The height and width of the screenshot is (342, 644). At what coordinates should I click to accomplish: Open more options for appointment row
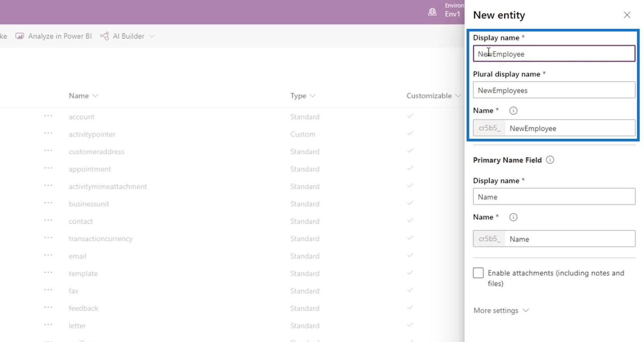tap(48, 168)
